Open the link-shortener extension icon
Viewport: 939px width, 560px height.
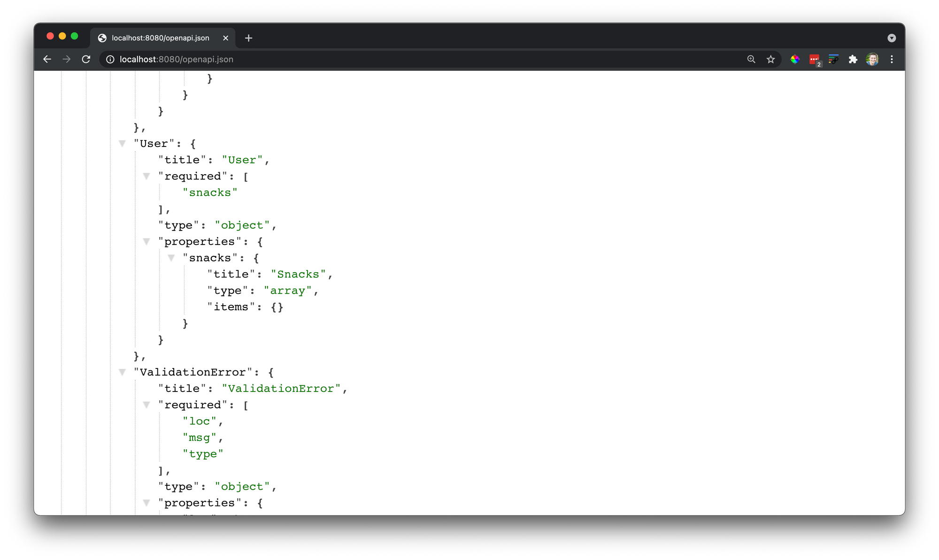tap(833, 59)
